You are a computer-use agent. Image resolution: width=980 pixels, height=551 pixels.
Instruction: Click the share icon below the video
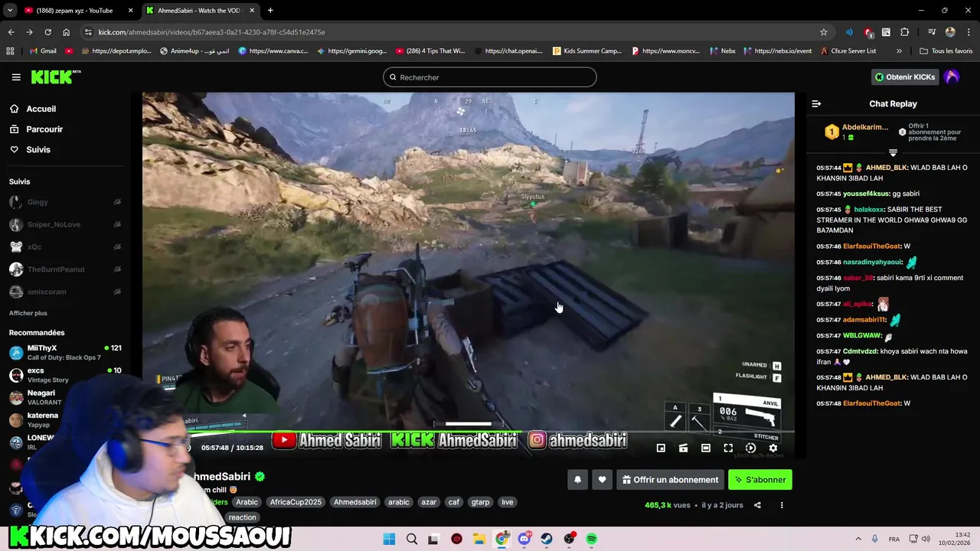tap(757, 505)
